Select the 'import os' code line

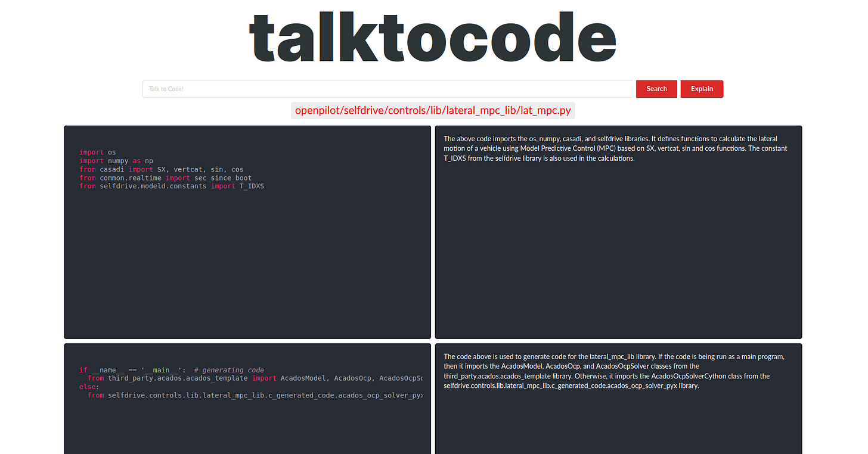coord(98,153)
